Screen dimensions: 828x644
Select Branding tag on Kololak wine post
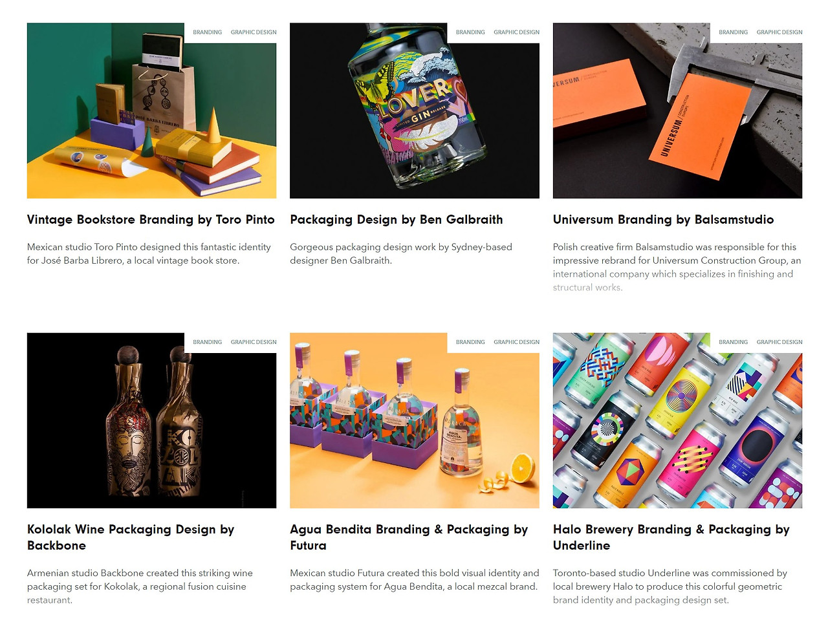207,342
